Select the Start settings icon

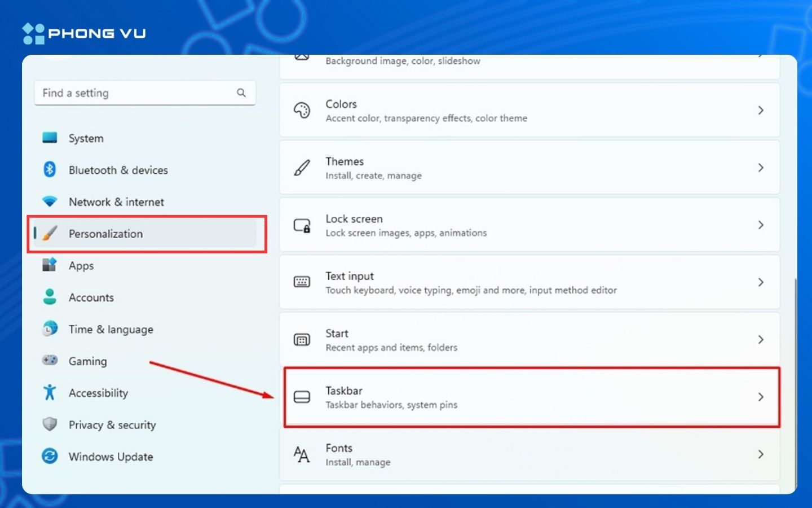[x=302, y=339]
